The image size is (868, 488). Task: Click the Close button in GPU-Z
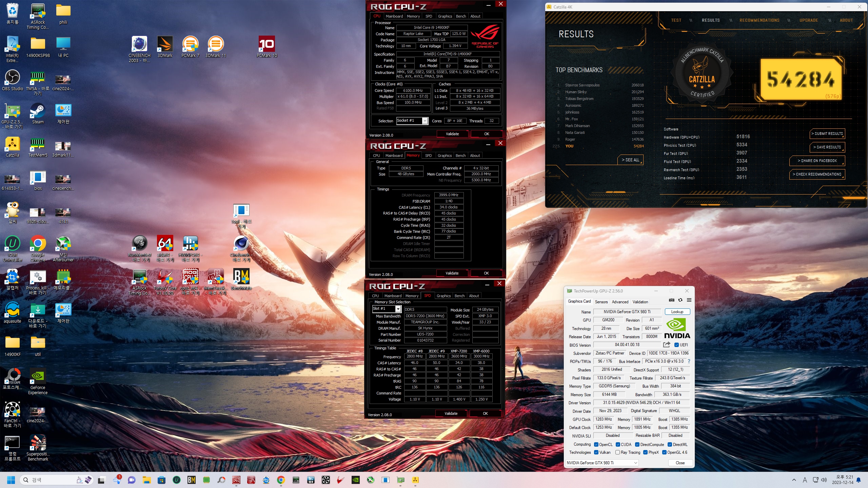point(680,463)
